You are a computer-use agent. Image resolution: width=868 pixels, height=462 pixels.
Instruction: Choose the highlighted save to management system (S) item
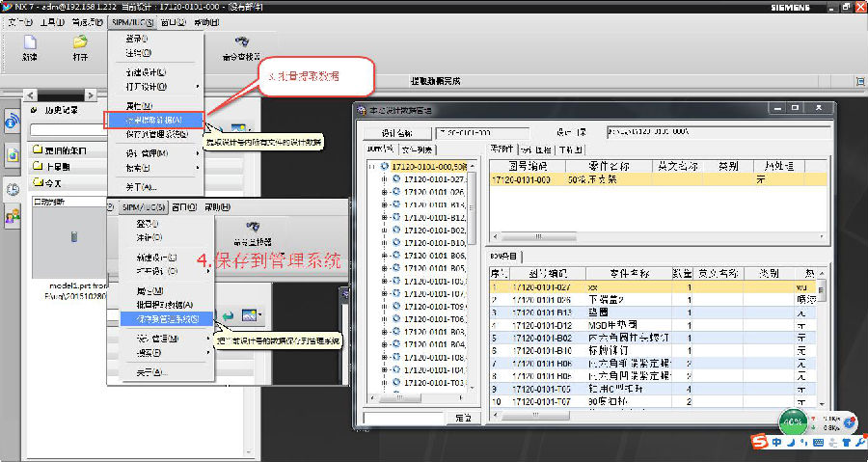coord(160,318)
